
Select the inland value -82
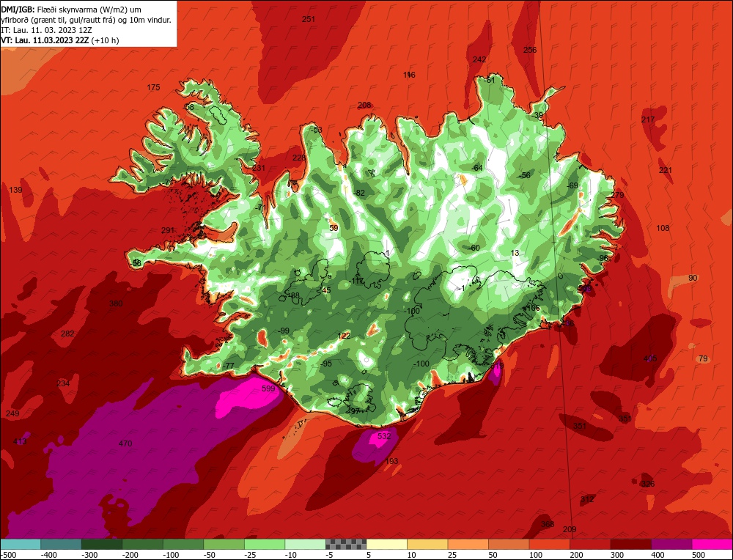click(359, 193)
